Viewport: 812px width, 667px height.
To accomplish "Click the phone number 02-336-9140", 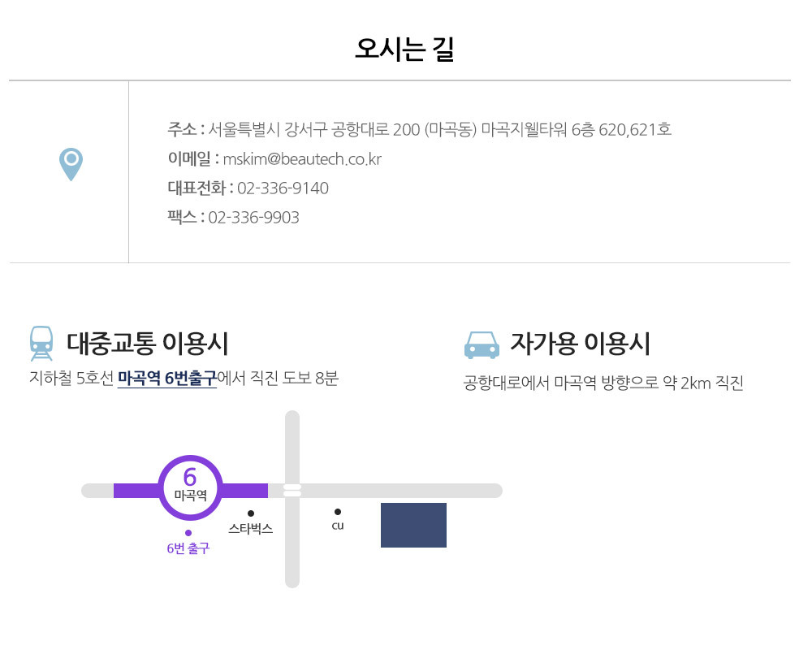I will point(283,188).
